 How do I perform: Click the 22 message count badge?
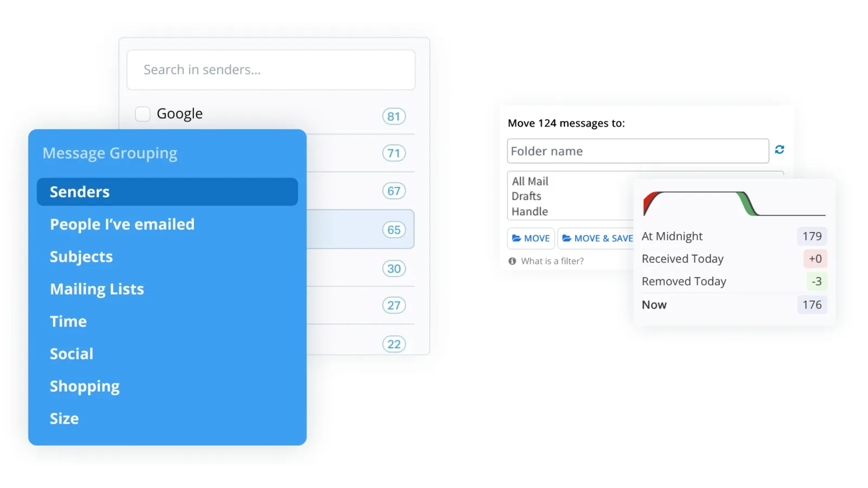tap(394, 344)
